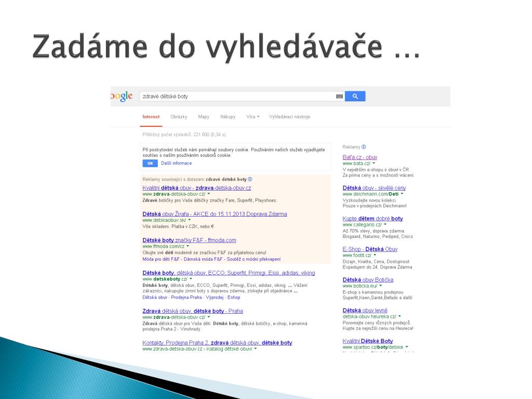Open 'Soutěž o módní překvapení' sitelink
Viewport: 532px width, 399px height.
click(254, 259)
